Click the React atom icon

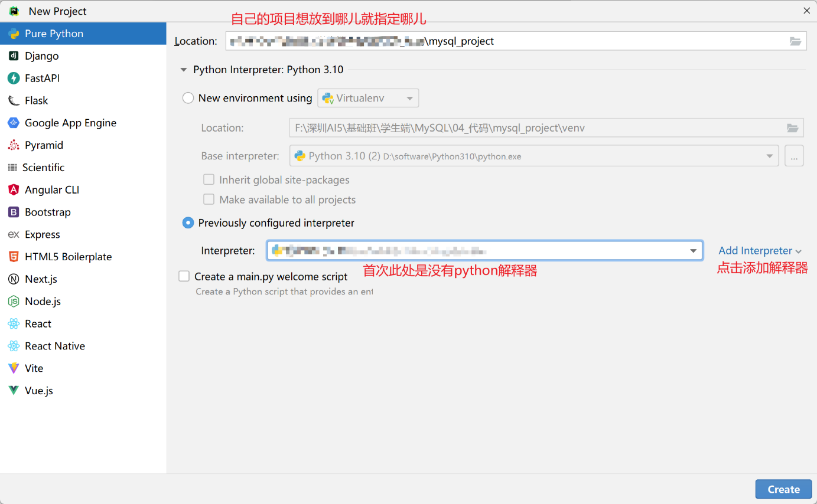14,323
